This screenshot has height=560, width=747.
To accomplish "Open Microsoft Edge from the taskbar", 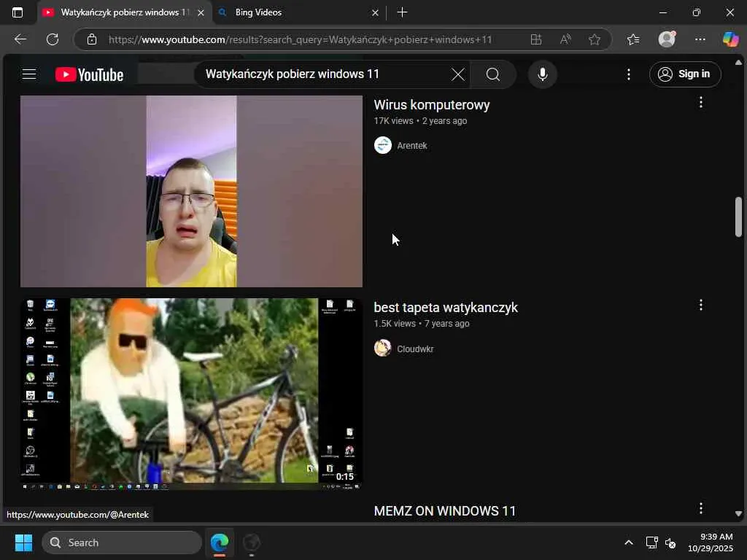I will point(220,542).
